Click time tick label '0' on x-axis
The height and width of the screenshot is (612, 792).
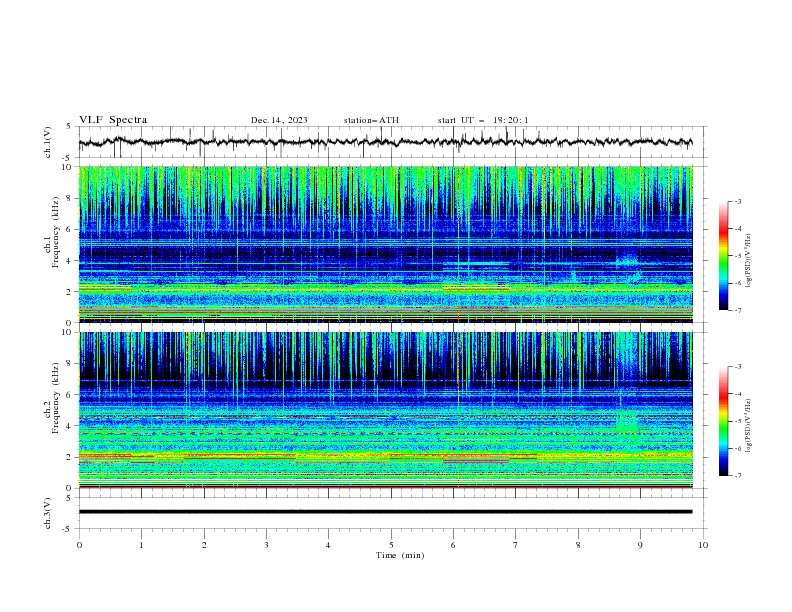(x=79, y=545)
